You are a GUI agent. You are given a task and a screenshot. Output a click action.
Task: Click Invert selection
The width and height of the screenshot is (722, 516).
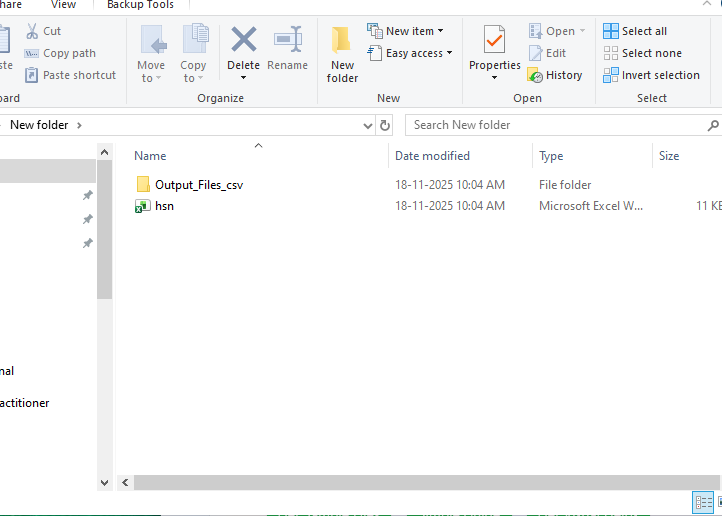coord(652,75)
